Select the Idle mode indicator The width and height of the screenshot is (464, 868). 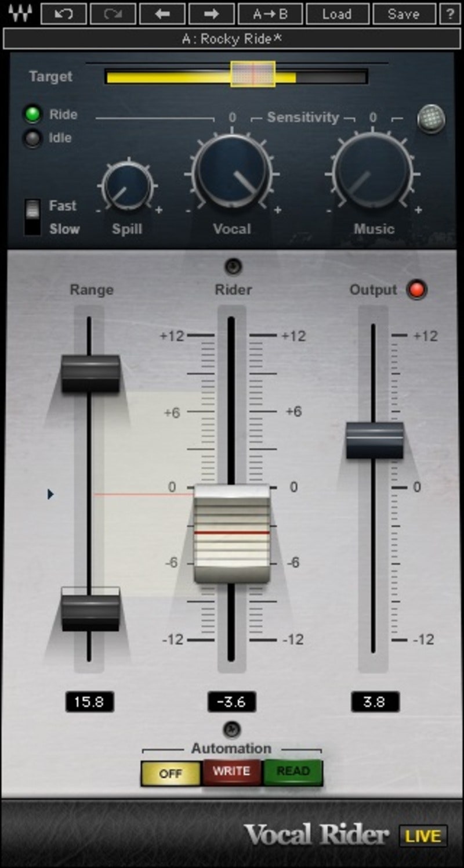click(x=32, y=138)
